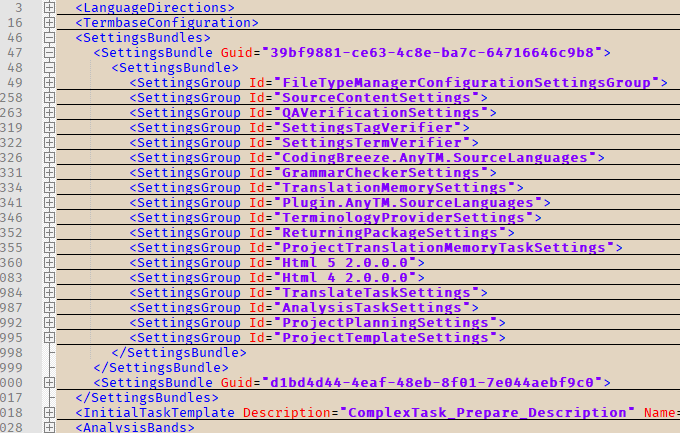Expand the SourceContentSettings group
The height and width of the screenshot is (433, 680).
(50, 97)
